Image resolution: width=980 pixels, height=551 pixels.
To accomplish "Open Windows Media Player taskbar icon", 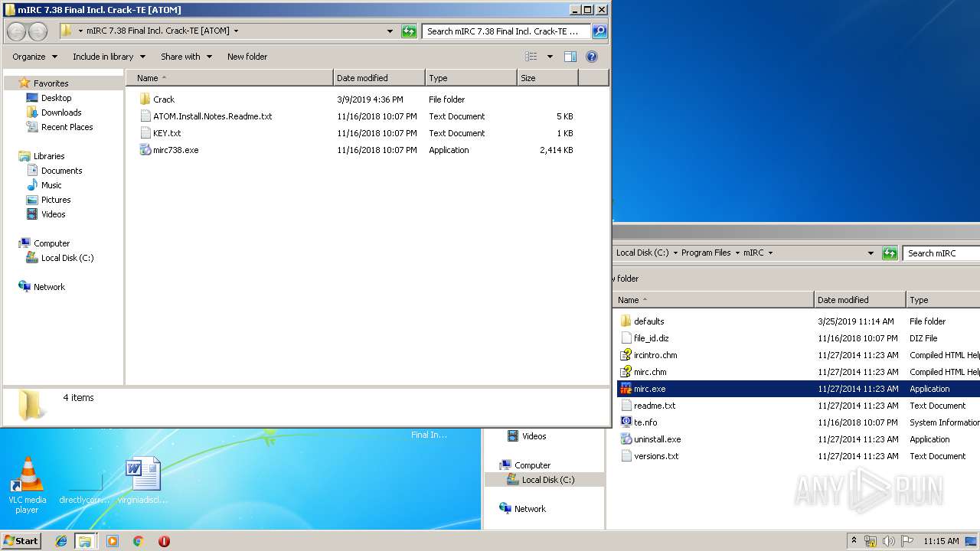I will click(x=113, y=541).
